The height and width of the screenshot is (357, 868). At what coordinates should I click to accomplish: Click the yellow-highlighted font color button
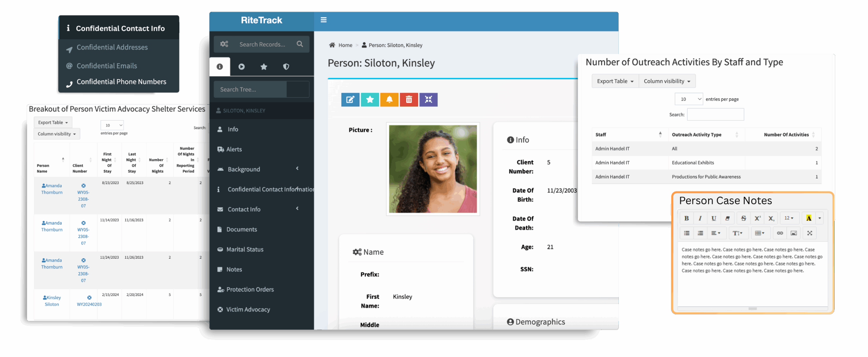(x=809, y=218)
